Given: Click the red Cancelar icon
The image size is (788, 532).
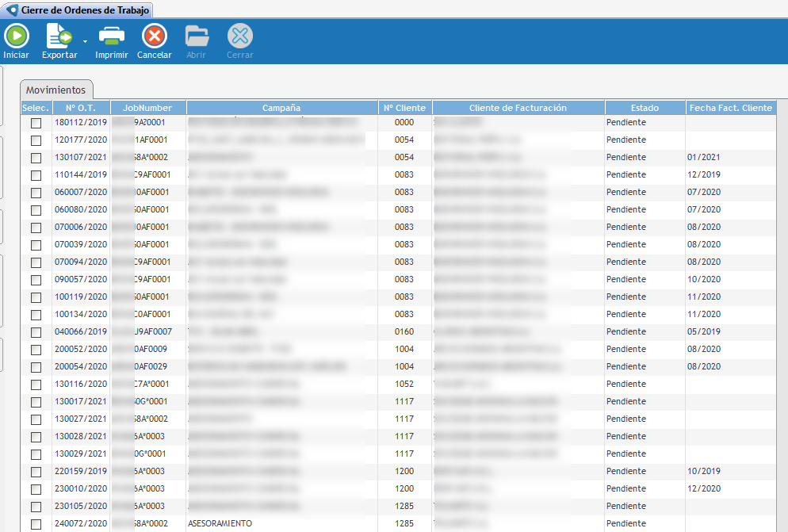Looking at the screenshot, I should pos(154,36).
